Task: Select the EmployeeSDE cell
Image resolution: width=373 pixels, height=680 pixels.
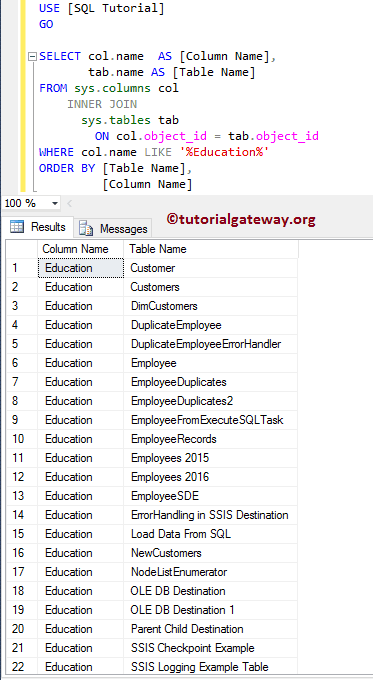Action: tap(211, 496)
